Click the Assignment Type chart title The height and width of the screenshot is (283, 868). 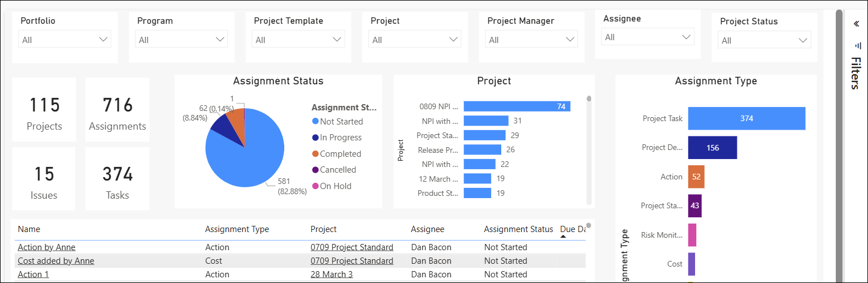pos(716,81)
